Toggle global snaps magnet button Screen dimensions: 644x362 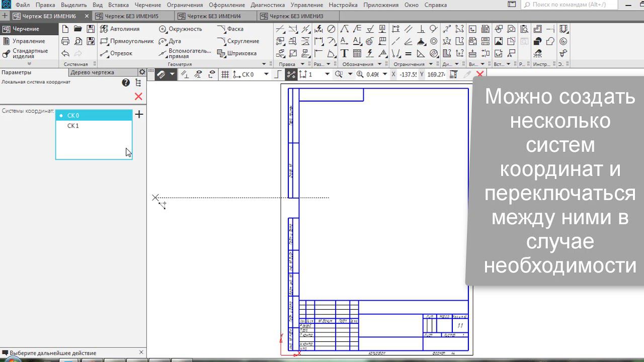click(161, 74)
